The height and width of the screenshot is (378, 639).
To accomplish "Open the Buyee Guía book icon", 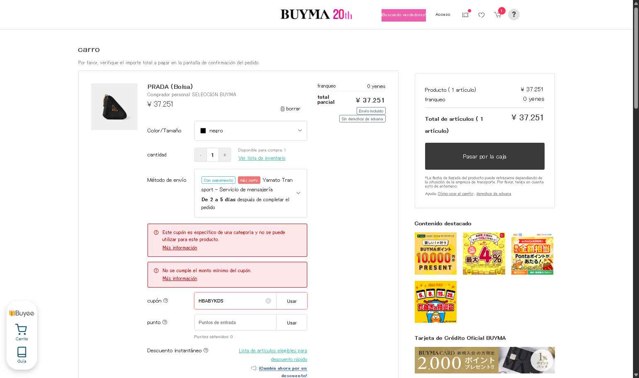I will coord(22,355).
